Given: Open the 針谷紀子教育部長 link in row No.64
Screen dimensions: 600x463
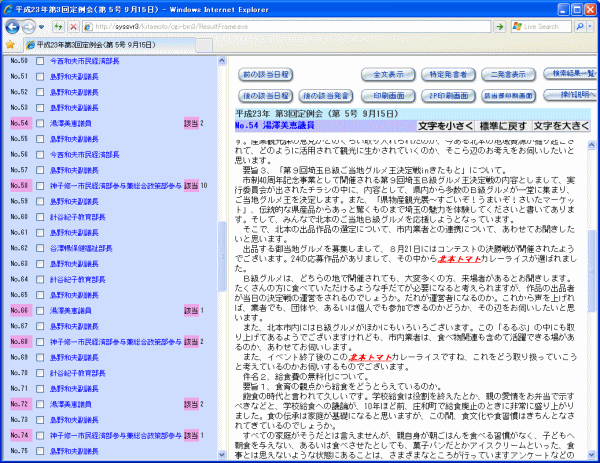Looking at the screenshot, I should pyautogui.click(x=78, y=279).
